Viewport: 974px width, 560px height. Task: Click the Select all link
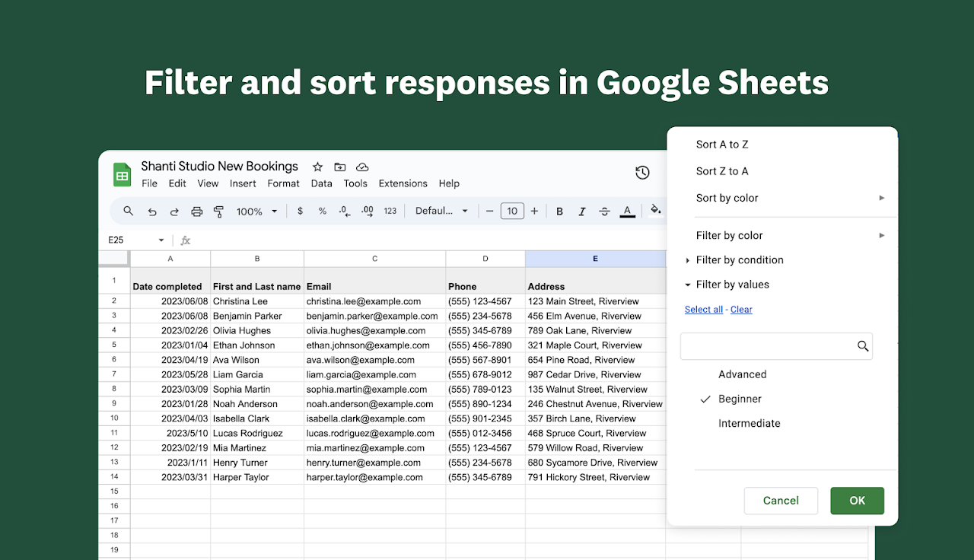coord(704,310)
